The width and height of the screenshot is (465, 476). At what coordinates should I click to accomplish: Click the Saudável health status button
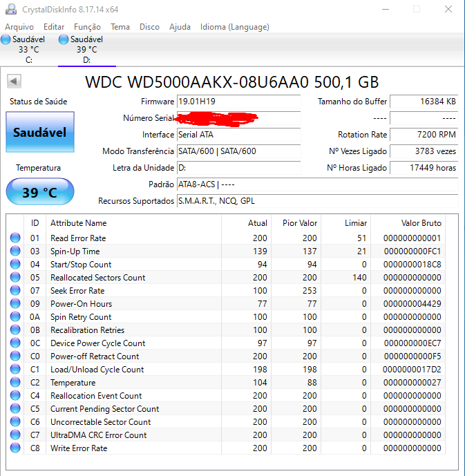[40, 132]
